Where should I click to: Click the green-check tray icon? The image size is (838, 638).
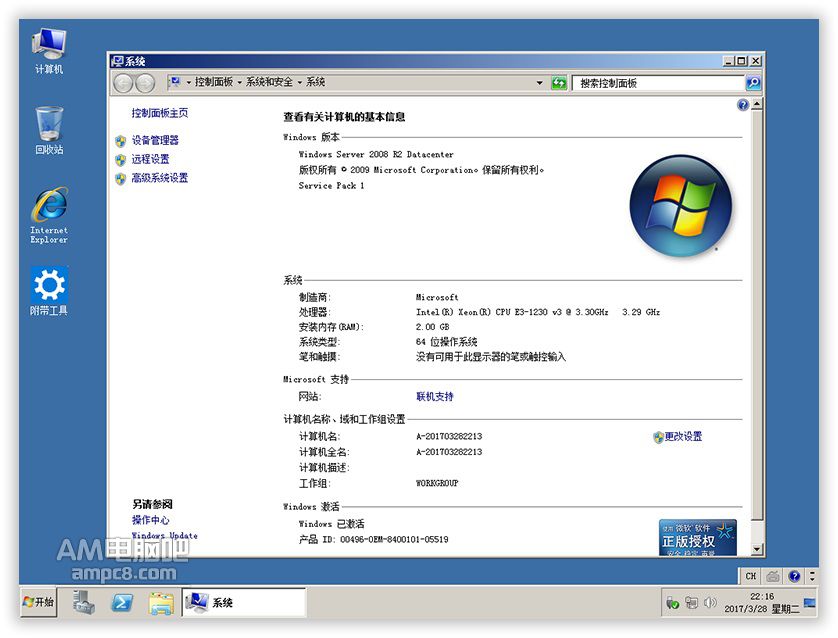coord(672,603)
